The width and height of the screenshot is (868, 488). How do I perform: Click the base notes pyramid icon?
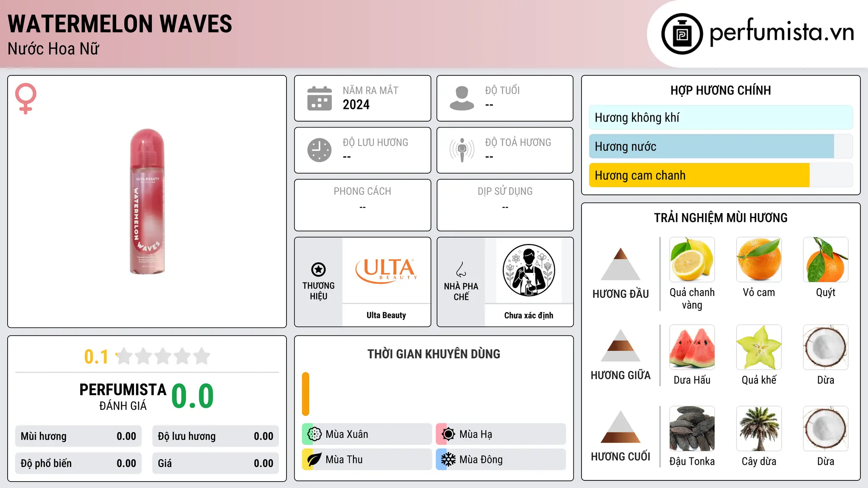point(620,427)
